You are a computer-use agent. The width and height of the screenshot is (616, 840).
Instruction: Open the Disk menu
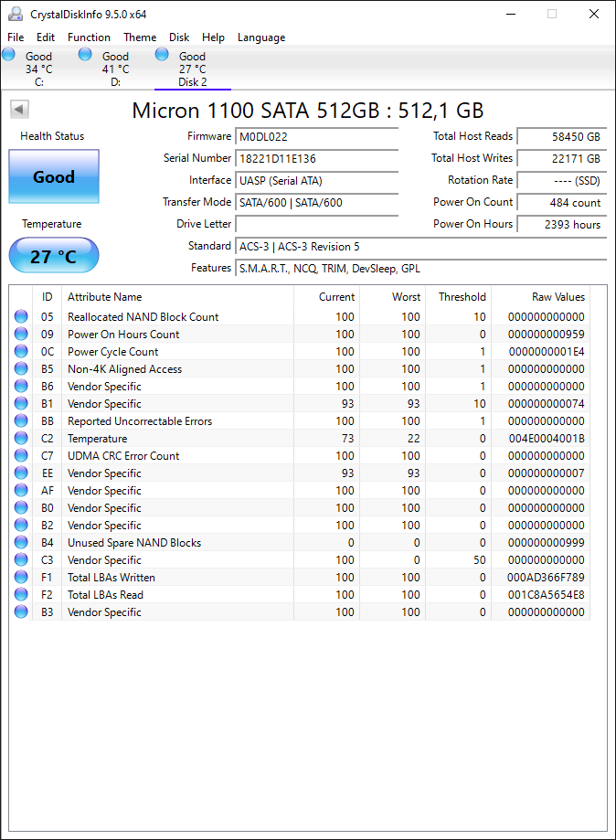tap(179, 37)
